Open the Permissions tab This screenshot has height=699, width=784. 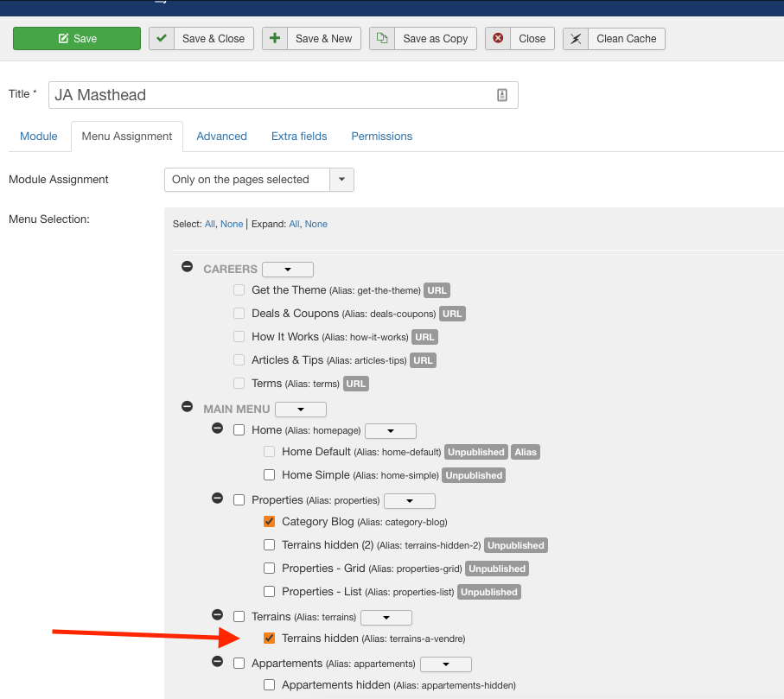(x=381, y=137)
